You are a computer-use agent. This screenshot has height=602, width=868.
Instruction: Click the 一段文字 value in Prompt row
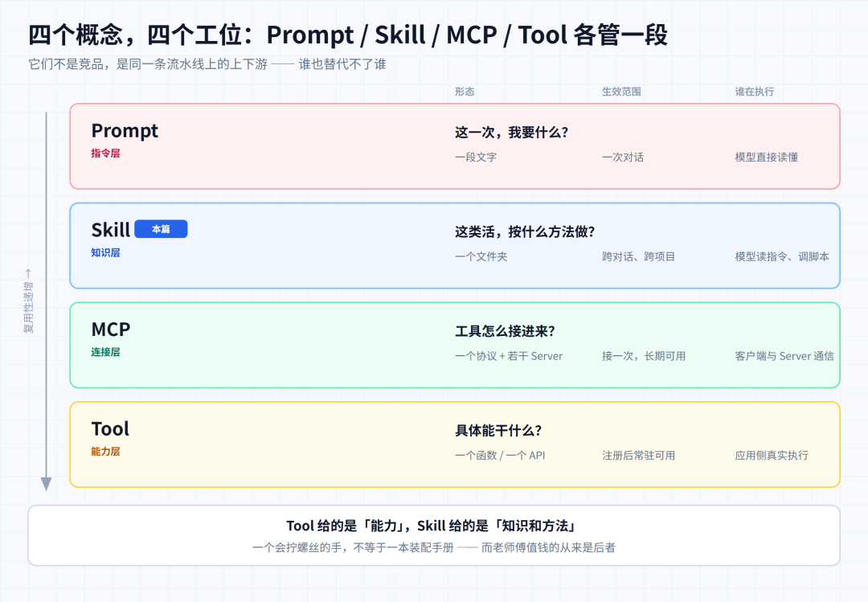coord(476,158)
